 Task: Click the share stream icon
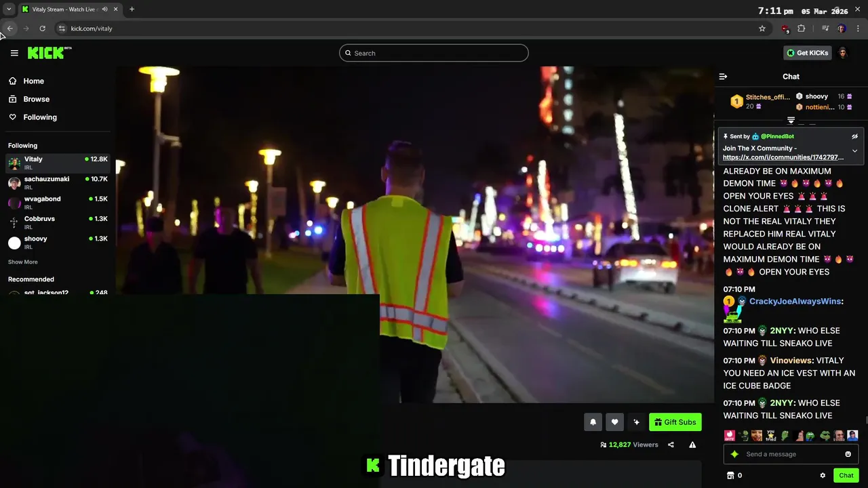click(x=671, y=445)
